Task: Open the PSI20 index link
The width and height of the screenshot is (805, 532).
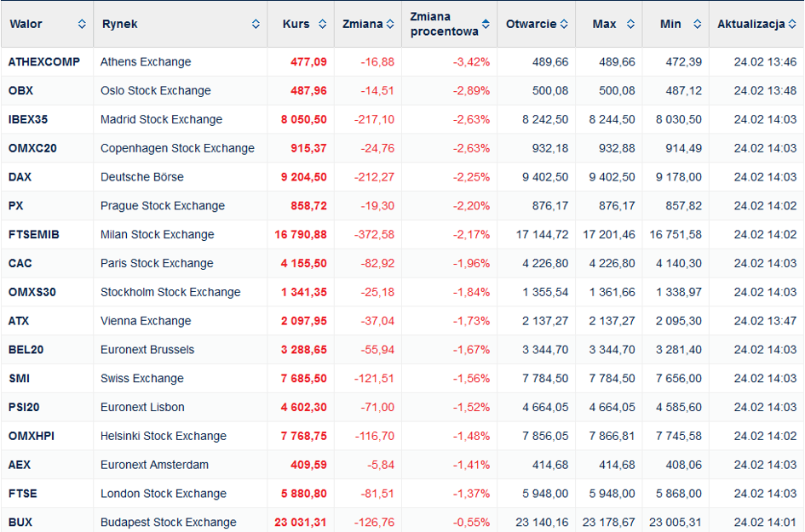Action: (x=24, y=406)
